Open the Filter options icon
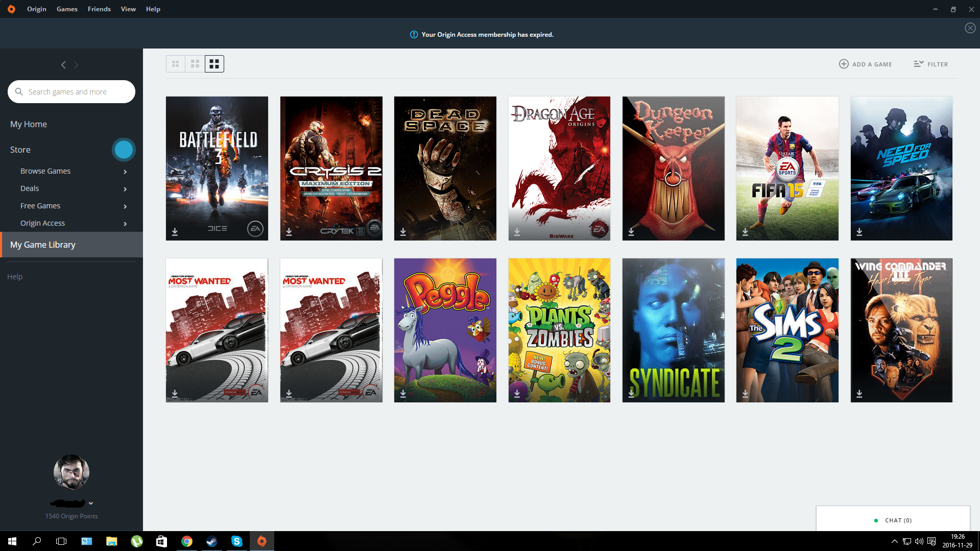Image resolution: width=980 pixels, height=551 pixels. (x=918, y=64)
